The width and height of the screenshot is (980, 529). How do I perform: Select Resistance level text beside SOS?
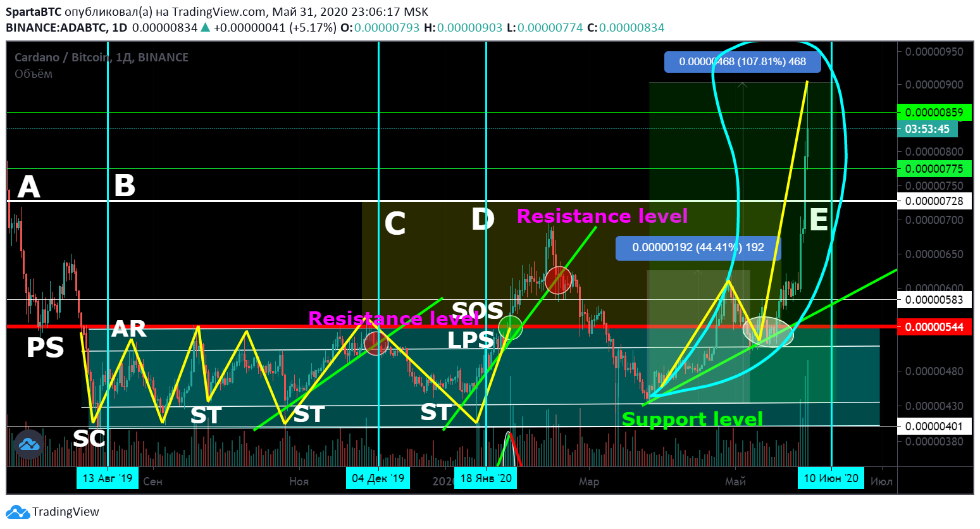pyautogui.click(x=394, y=318)
